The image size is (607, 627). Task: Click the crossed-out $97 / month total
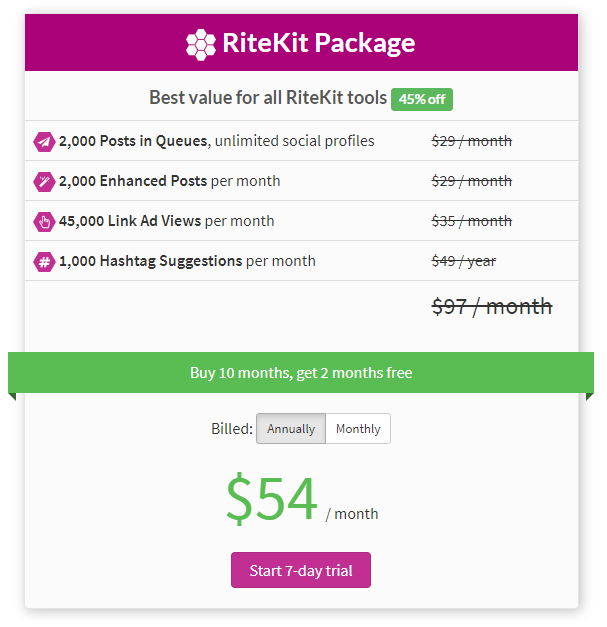tap(492, 307)
